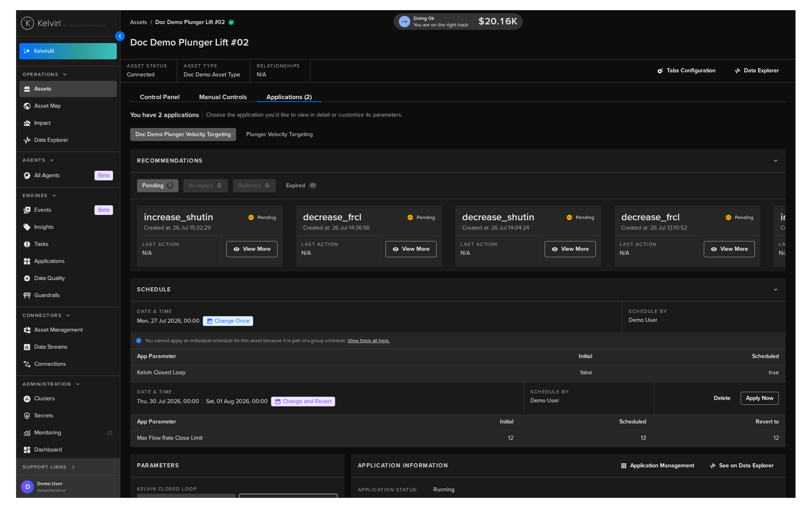Open Guardrails icon
The width and height of the screenshot is (812, 508).
pyautogui.click(x=27, y=295)
